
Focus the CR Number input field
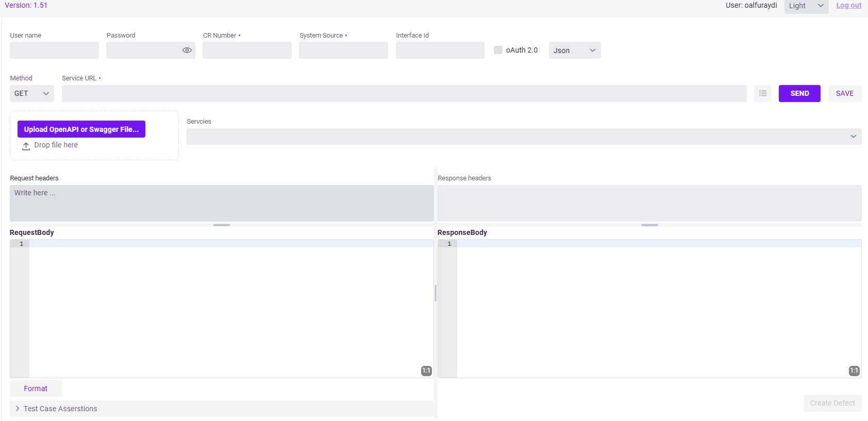247,50
